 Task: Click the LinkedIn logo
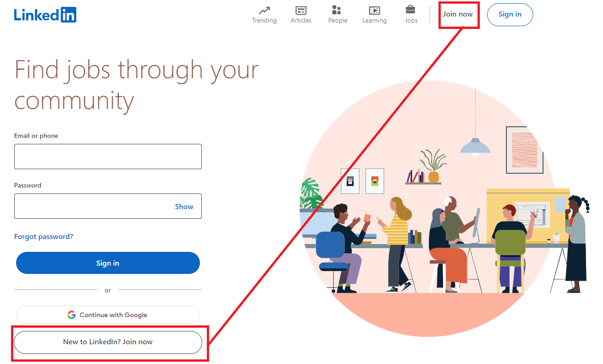(x=45, y=15)
